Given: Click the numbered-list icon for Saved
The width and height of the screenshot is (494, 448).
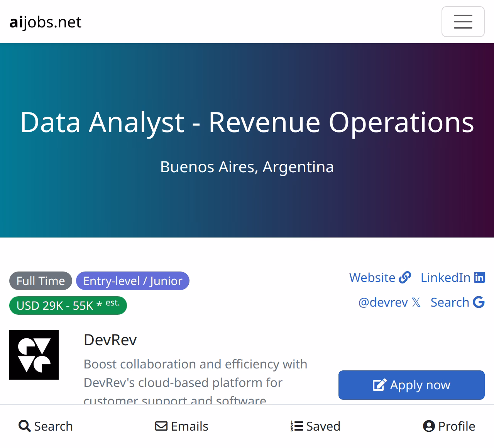Looking at the screenshot, I should [296, 426].
